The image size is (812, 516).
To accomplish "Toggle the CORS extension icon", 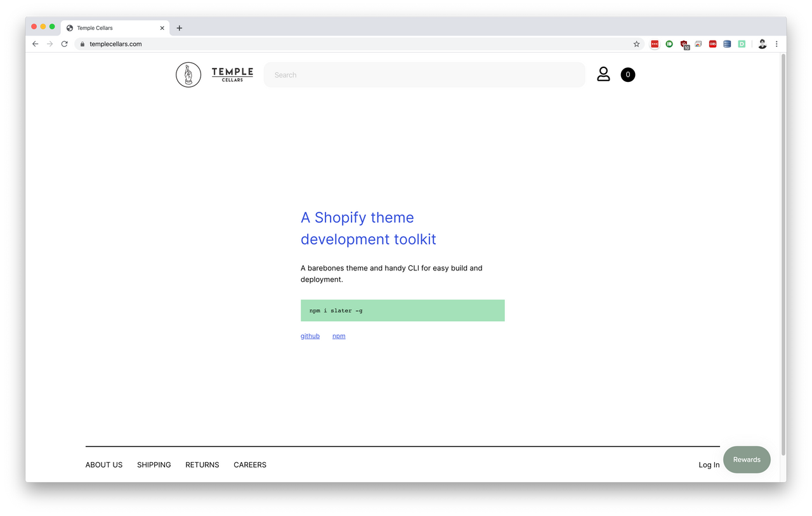I will [x=713, y=44].
